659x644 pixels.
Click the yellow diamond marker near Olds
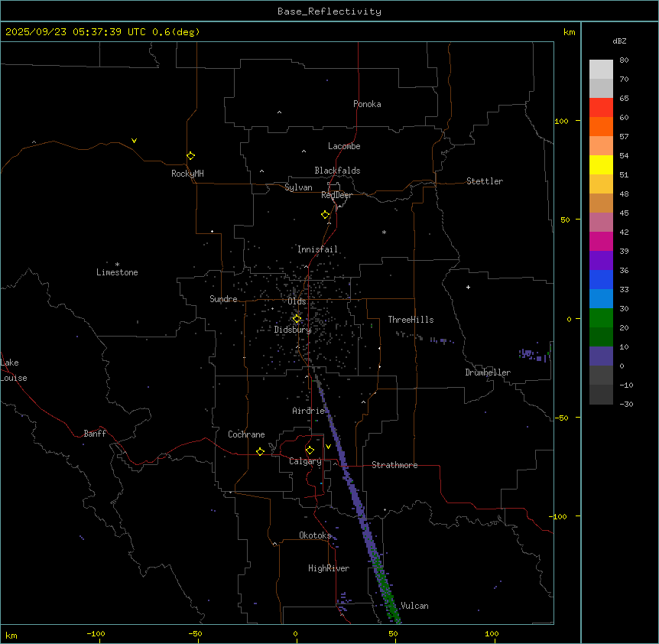click(297, 319)
